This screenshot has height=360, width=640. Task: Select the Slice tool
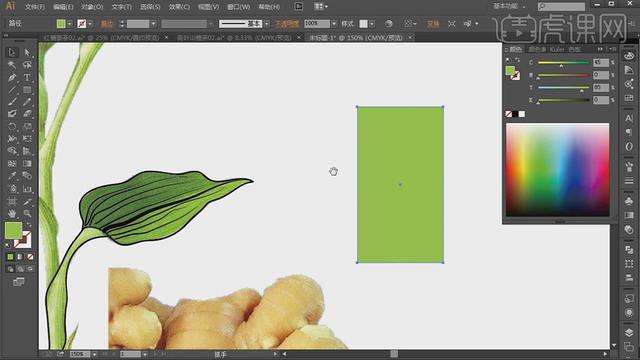(x=27, y=201)
